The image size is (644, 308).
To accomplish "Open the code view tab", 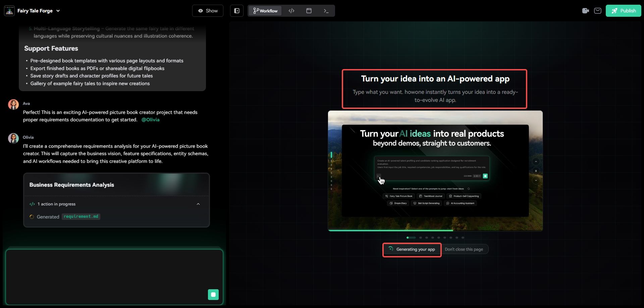I will click(291, 11).
